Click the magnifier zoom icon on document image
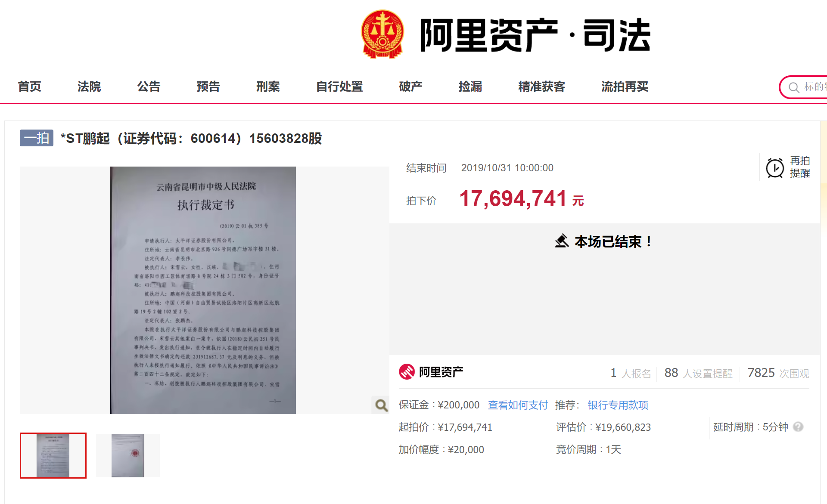Image resolution: width=827 pixels, height=504 pixels. pyautogui.click(x=381, y=405)
